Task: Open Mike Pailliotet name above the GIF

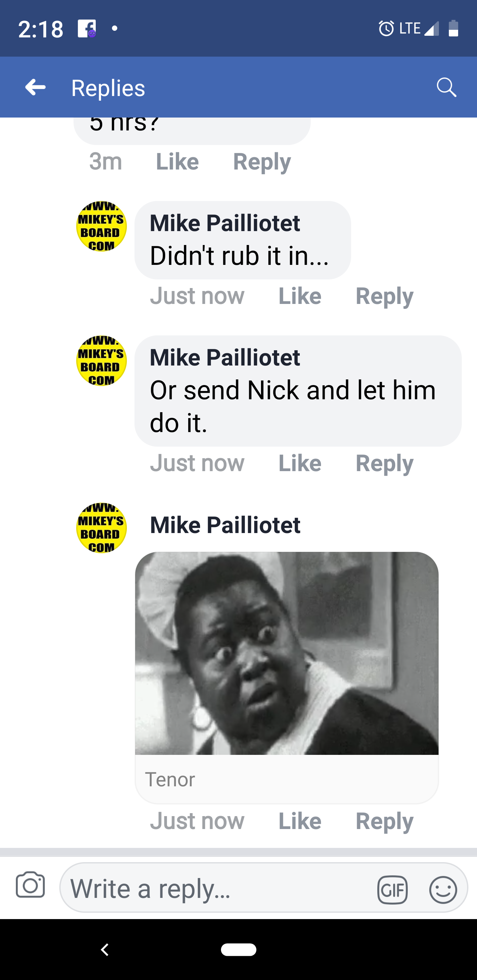Action: click(225, 525)
